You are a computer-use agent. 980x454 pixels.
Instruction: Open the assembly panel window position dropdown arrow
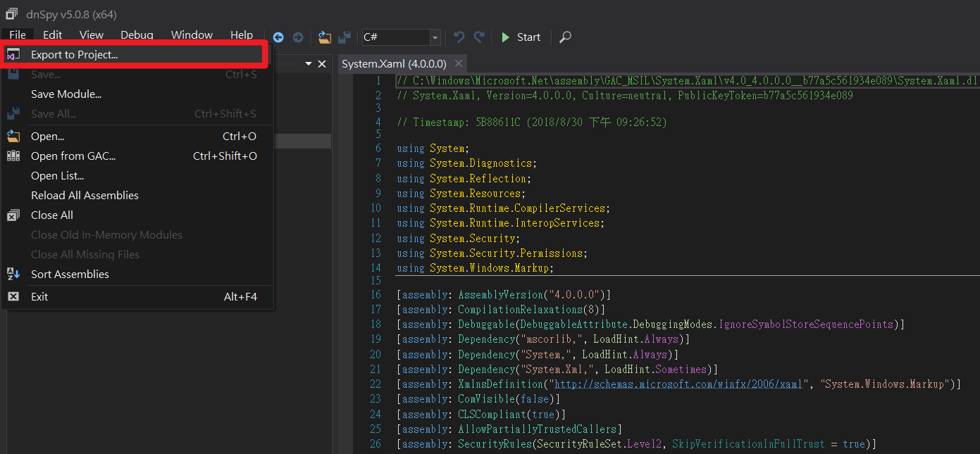click(309, 64)
